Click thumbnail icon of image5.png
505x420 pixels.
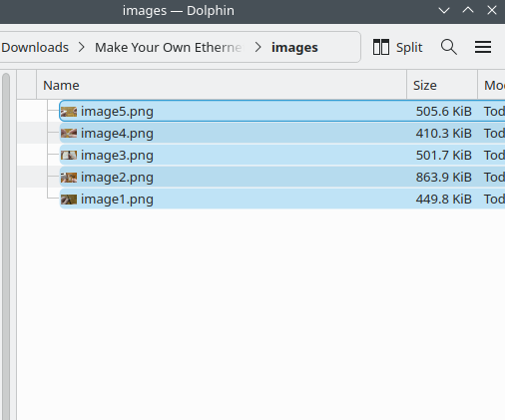click(69, 112)
